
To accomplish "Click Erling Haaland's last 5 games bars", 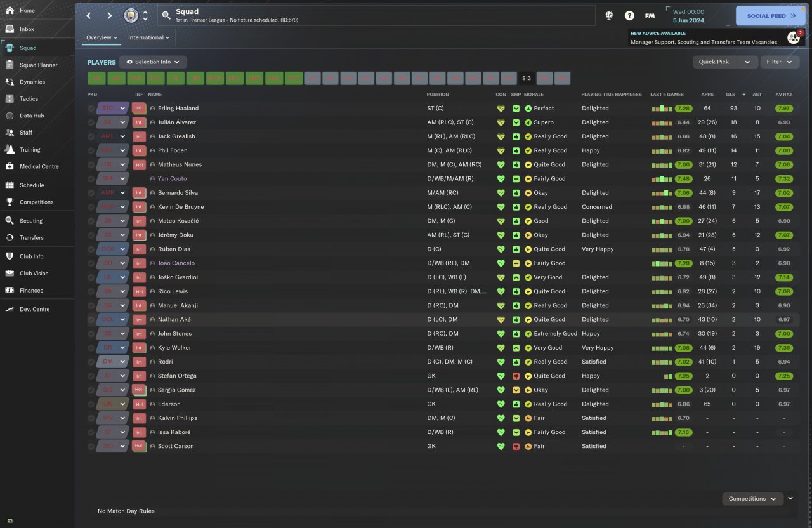I will (x=662, y=109).
